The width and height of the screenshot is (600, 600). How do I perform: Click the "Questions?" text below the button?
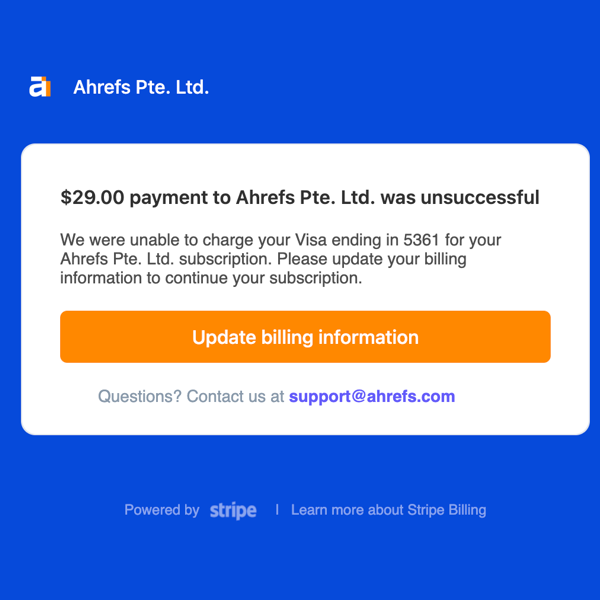[x=140, y=396]
